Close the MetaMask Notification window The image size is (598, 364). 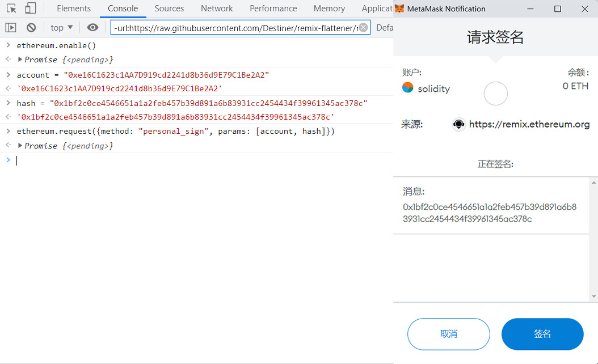click(584, 9)
